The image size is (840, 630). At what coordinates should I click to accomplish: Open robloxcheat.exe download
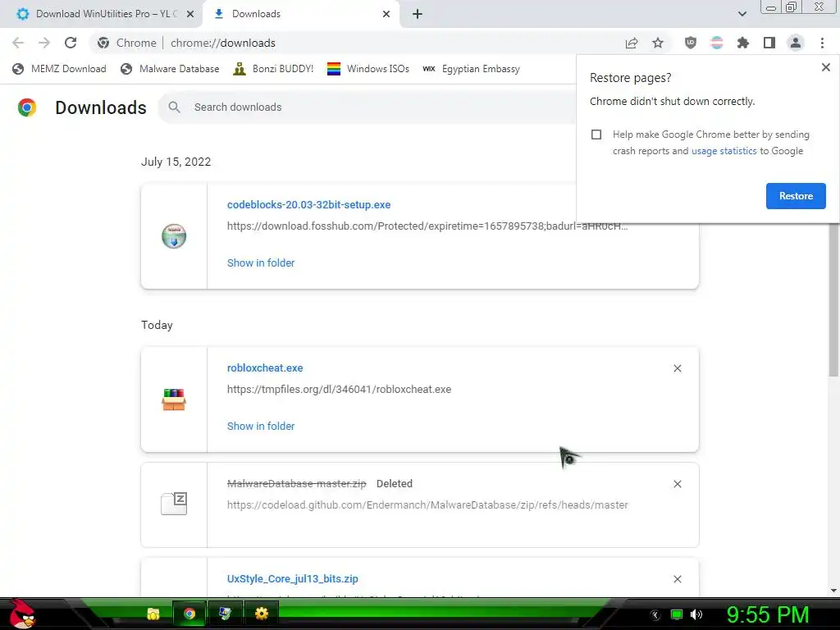click(265, 368)
